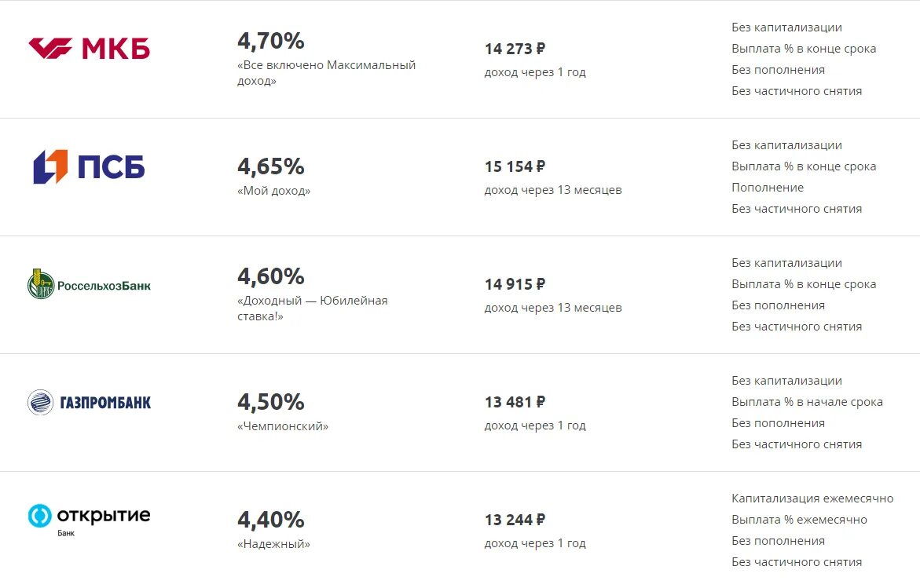Image resolution: width=920 pixels, height=588 pixels.
Task: Click the 4,40% Открытие rate
Action: pos(270,520)
